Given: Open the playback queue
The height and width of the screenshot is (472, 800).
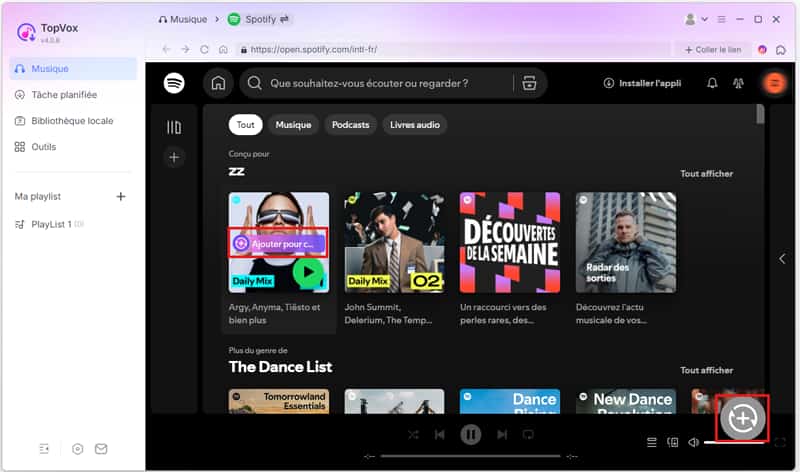Looking at the screenshot, I should 652,442.
